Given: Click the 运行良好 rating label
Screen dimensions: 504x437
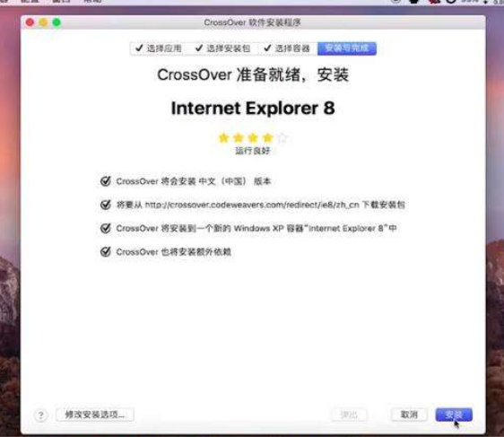Looking at the screenshot, I should click(x=253, y=151).
